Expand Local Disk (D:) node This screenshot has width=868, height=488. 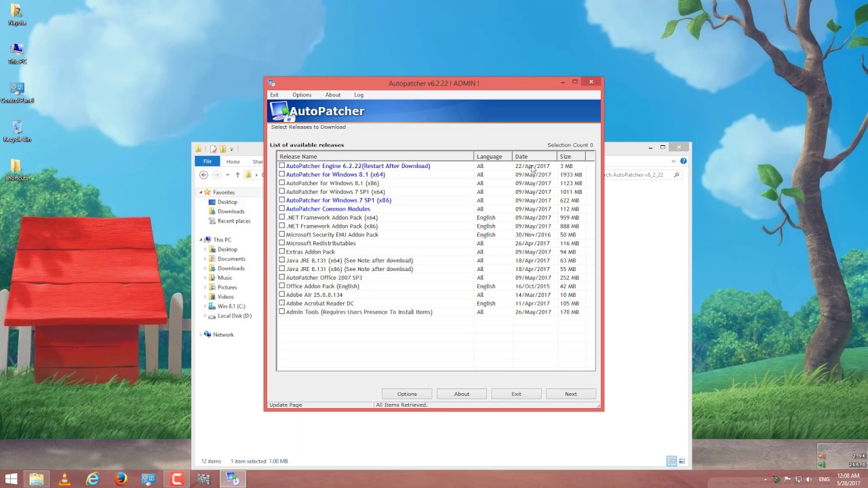tap(205, 316)
